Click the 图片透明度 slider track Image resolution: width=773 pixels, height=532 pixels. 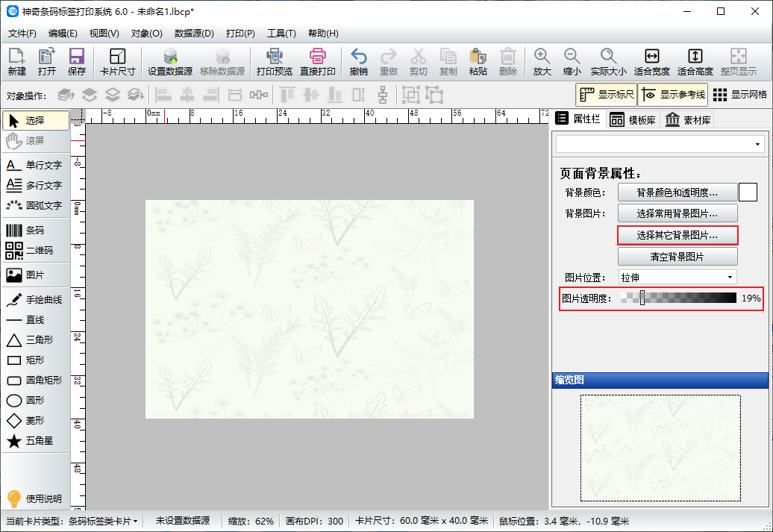(x=677, y=298)
